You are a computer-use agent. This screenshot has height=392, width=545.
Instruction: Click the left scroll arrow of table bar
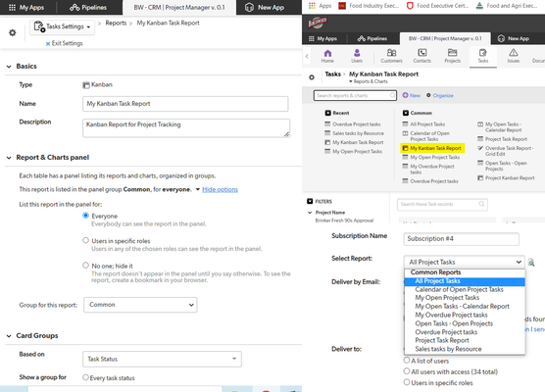[x=307, y=56]
